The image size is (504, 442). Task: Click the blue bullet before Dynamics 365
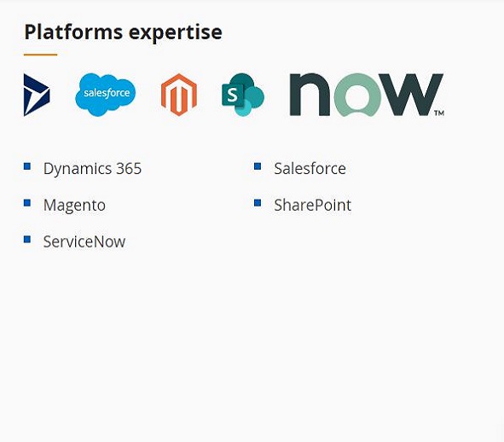27,166
